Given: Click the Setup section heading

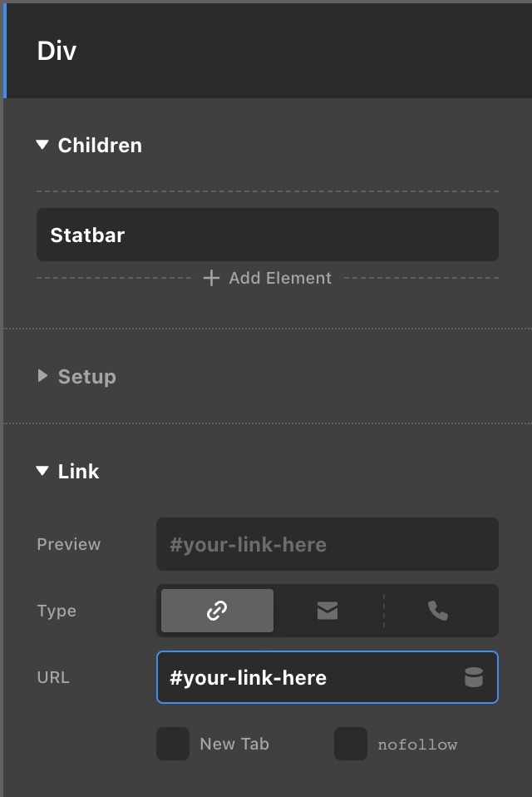Looking at the screenshot, I should (86, 377).
